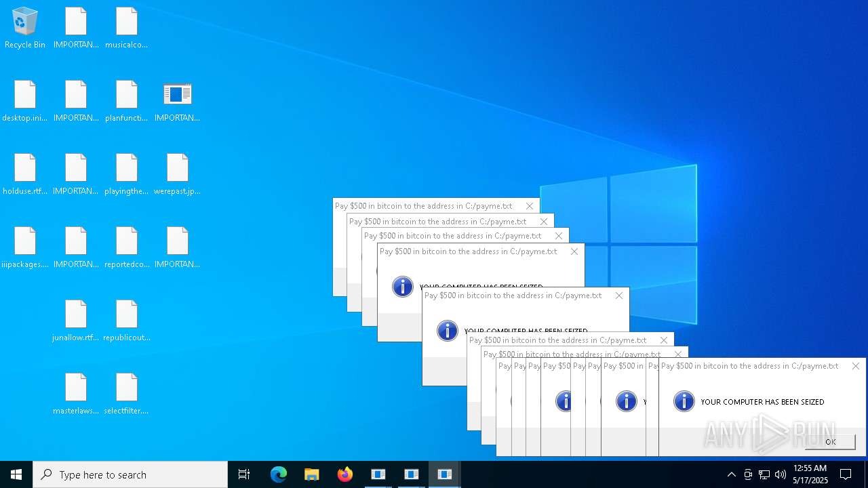Select the masterlaws... desktop file

76,394
